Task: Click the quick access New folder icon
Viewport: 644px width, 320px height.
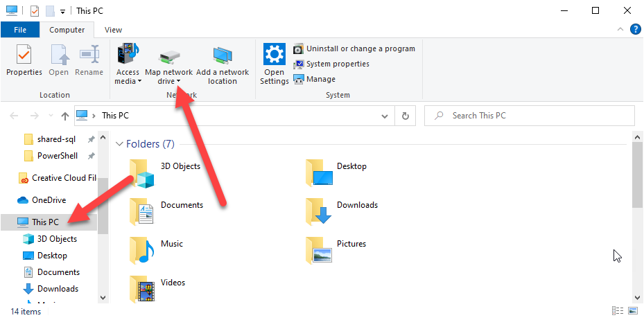Action: [50, 10]
